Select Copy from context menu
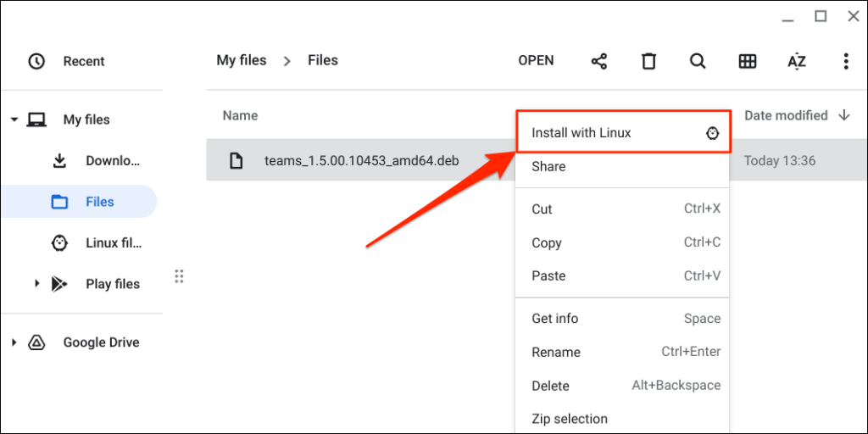The image size is (868, 434). tap(547, 242)
